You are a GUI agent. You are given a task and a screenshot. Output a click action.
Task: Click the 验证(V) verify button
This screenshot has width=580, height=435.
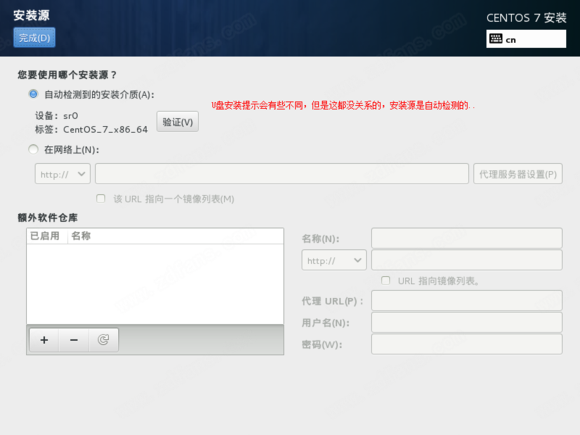pos(178,122)
